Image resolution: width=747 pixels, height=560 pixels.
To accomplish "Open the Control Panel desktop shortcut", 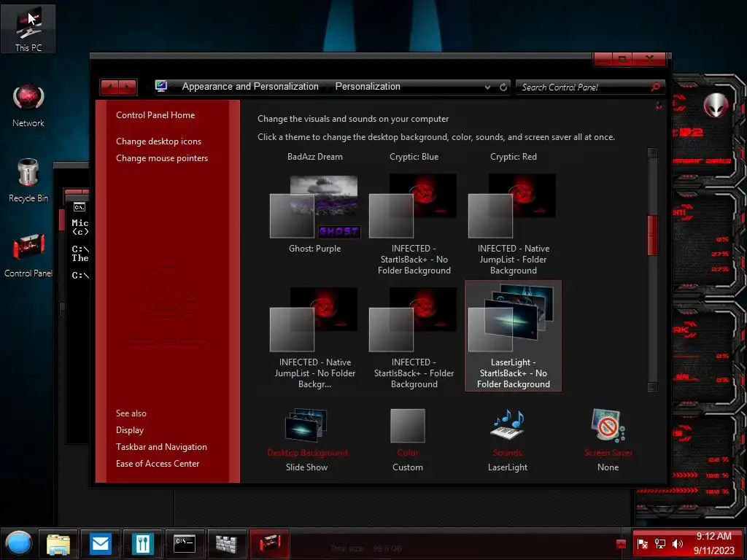I will (x=28, y=256).
